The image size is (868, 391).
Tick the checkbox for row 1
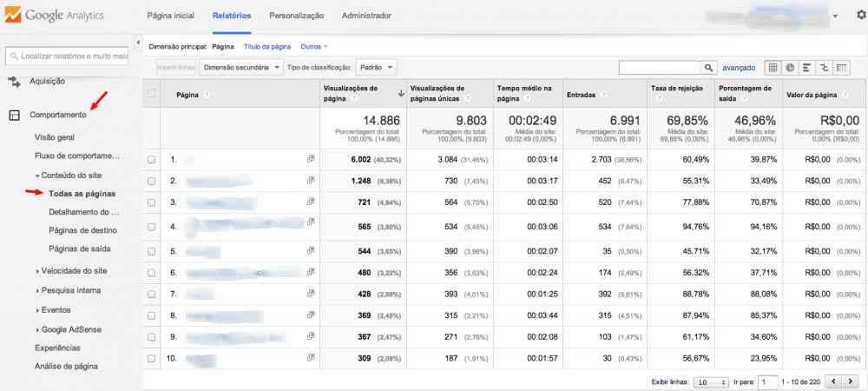pyautogui.click(x=152, y=160)
